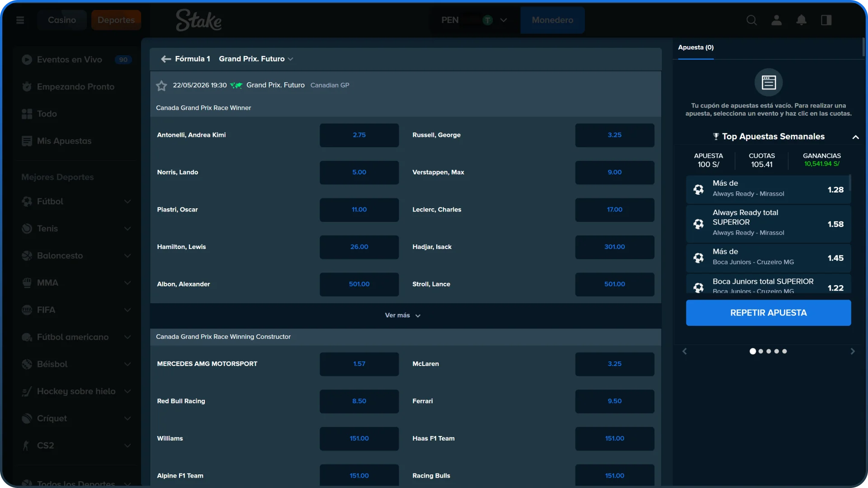Switch to the Casino tab
The height and width of the screenshot is (488, 868).
click(62, 20)
